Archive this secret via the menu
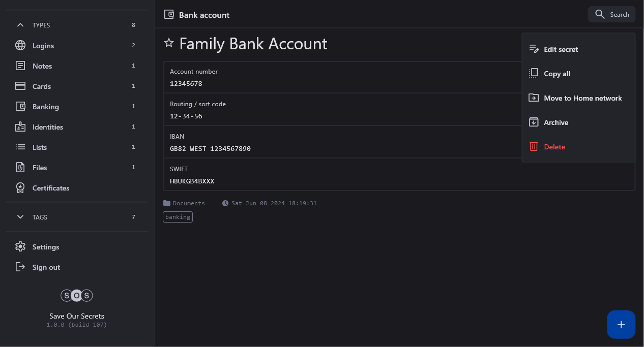The width and height of the screenshot is (644, 347). (x=555, y=122)
